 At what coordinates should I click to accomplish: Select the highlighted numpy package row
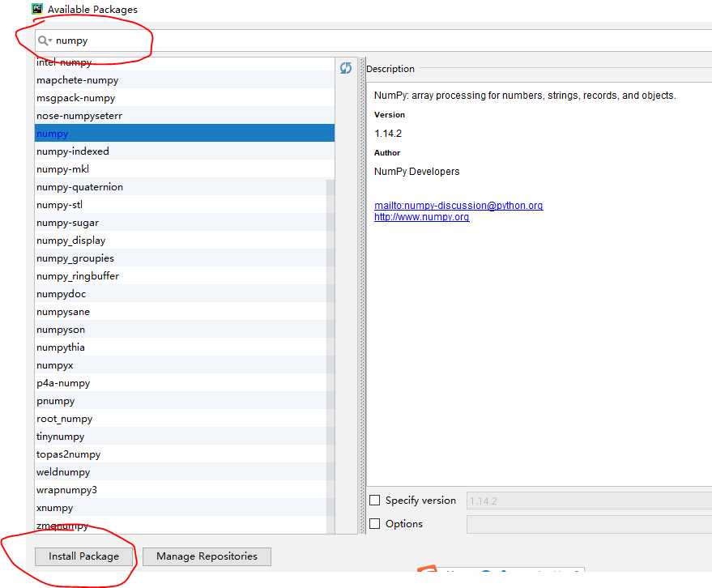(x=185, y=134)
